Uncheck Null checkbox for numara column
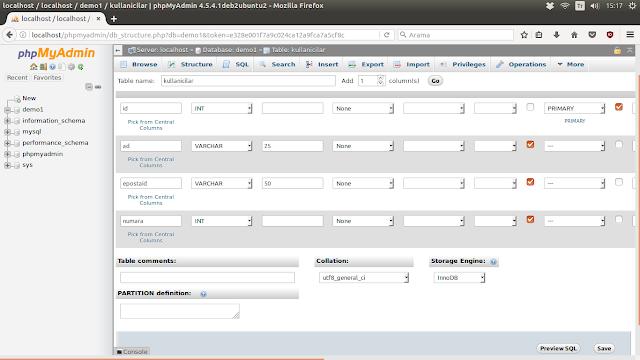This screenshot has width=640, height=360. pos(530,220)
